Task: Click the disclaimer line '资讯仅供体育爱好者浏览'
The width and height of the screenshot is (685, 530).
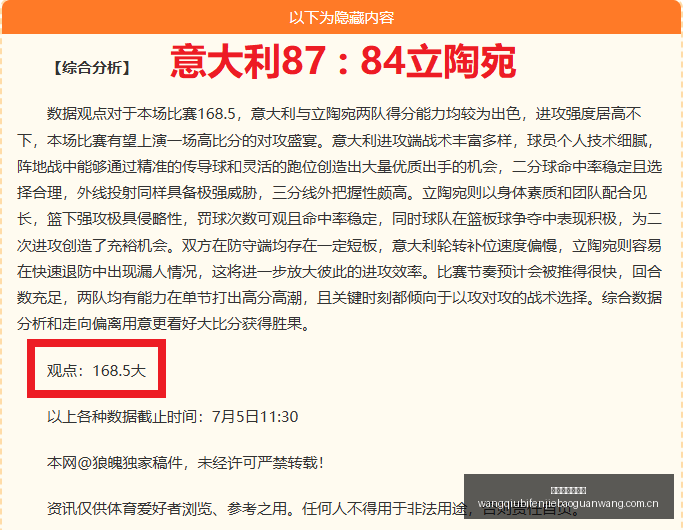Action: pyautogui.click(x=313, y=509)
